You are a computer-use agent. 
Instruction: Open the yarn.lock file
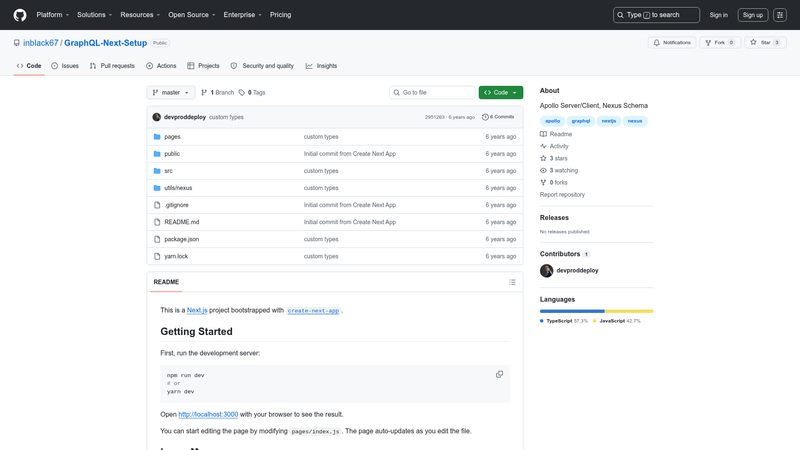coord(176,256)
